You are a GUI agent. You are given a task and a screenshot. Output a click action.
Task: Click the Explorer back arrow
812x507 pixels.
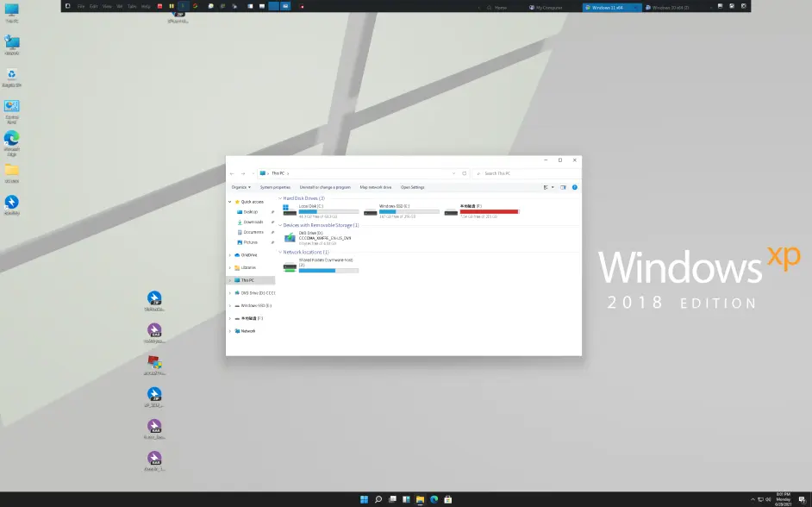(x=232, y=173)
